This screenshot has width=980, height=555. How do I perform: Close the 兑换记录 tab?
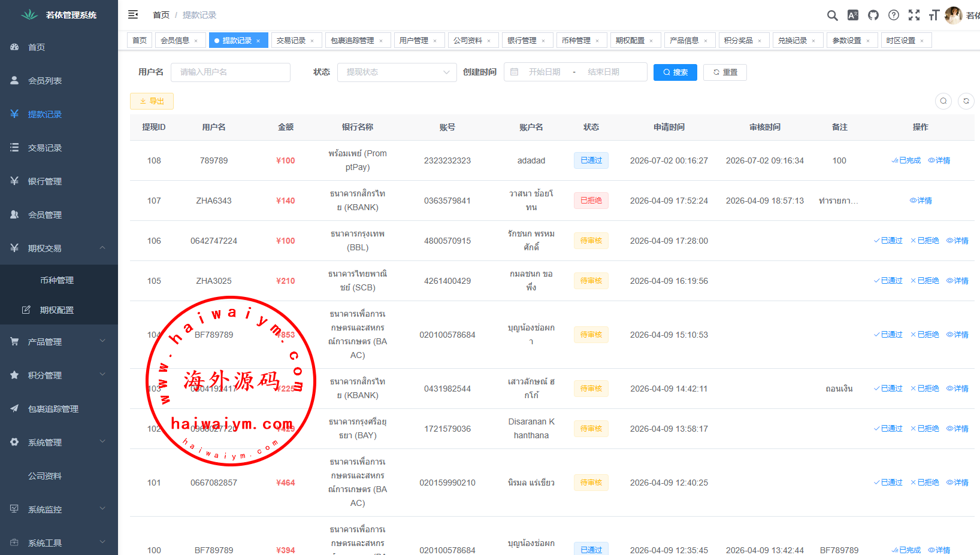[813, 41]
